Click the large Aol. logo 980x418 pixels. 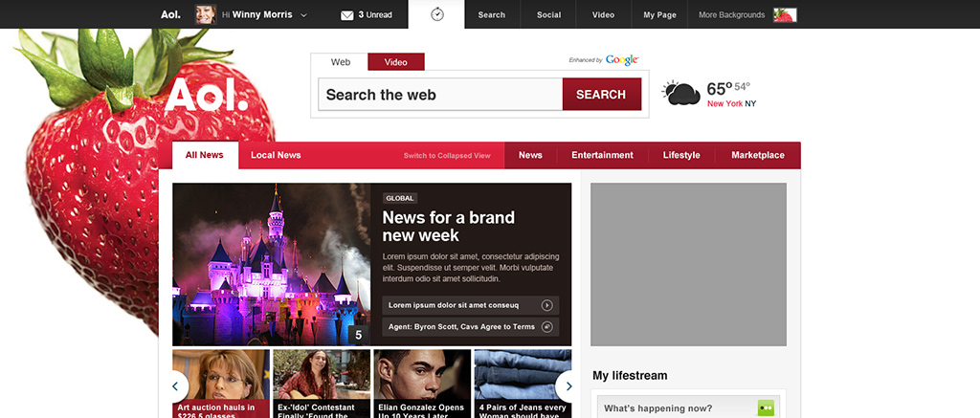[207, 95]
